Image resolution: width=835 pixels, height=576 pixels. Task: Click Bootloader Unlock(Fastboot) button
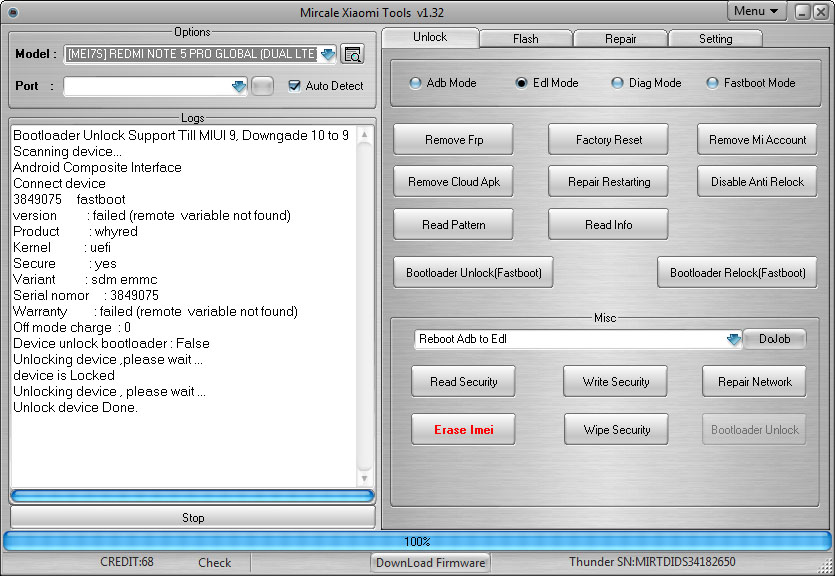pyautogui.click(x=473, y=273)
